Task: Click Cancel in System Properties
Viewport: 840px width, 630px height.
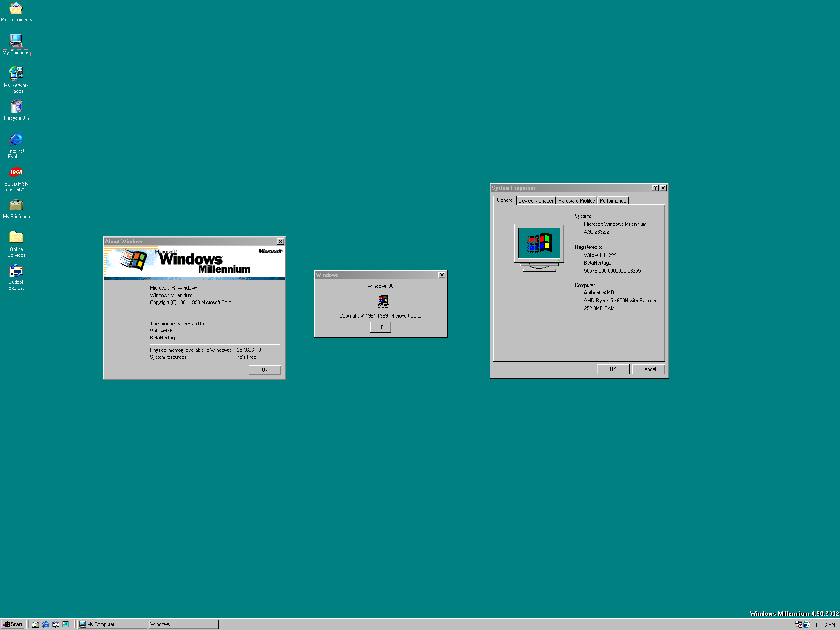Action: pos(648,369)
